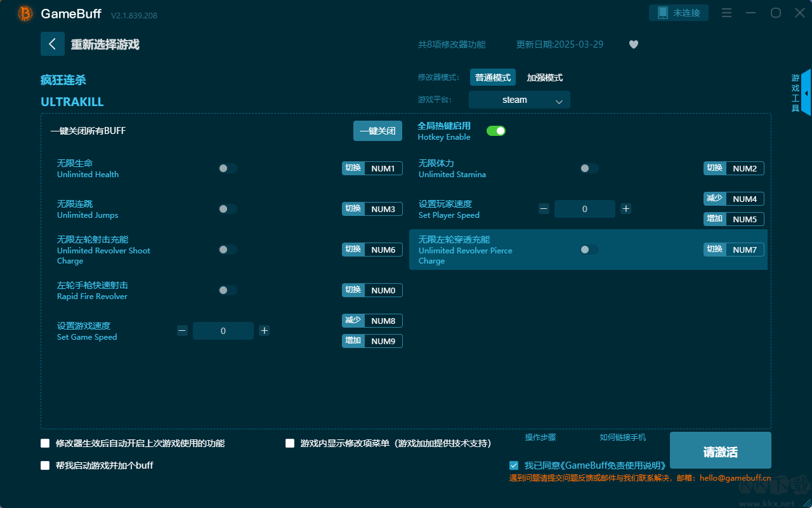Click the GameBuff logo icon
This screenshot has width=812, height=508.
[x=25, y=13]
